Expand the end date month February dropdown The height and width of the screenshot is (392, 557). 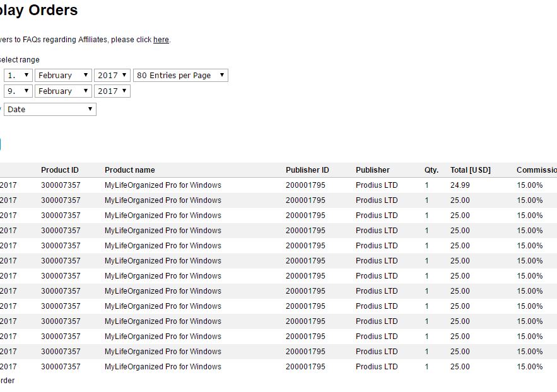click(x=63, y=91)
